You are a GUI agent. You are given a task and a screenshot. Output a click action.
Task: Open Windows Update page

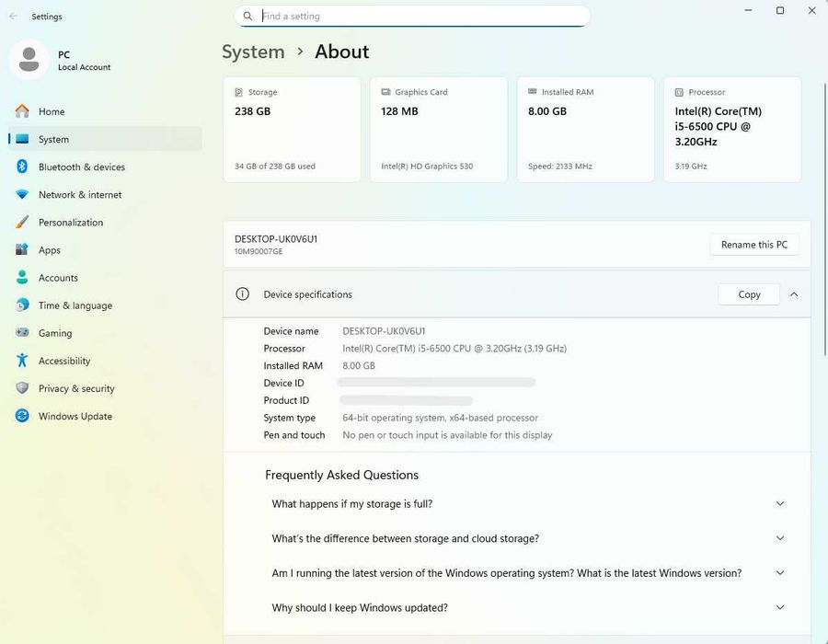pos(105,416)
